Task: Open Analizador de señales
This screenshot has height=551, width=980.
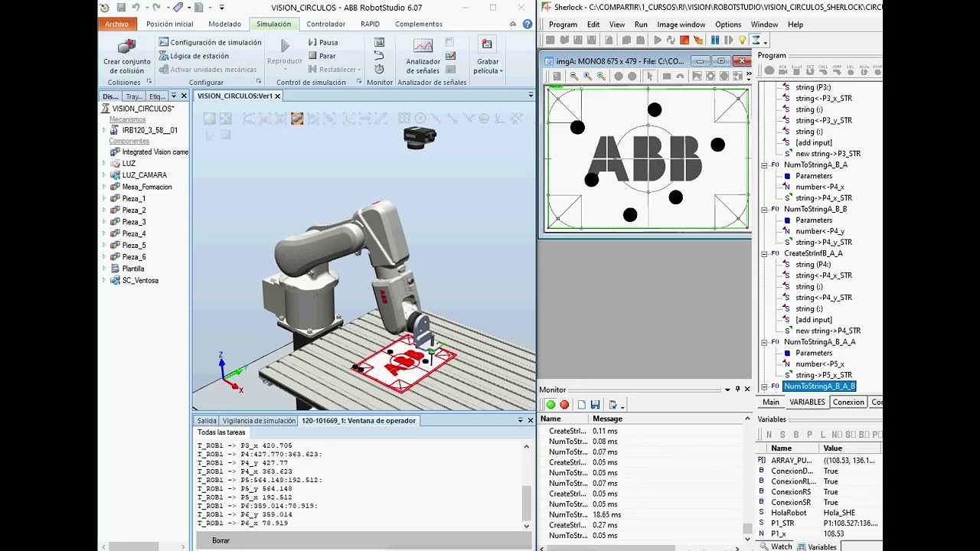Action: (423, 56)
